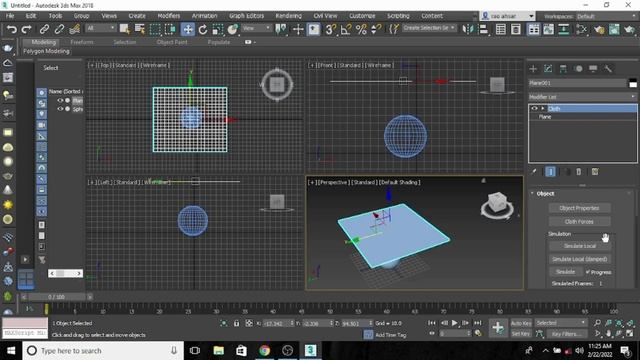Open the Utilities wrench panel tab
Viewport: 640px width, 360px height.
(608, 69)
